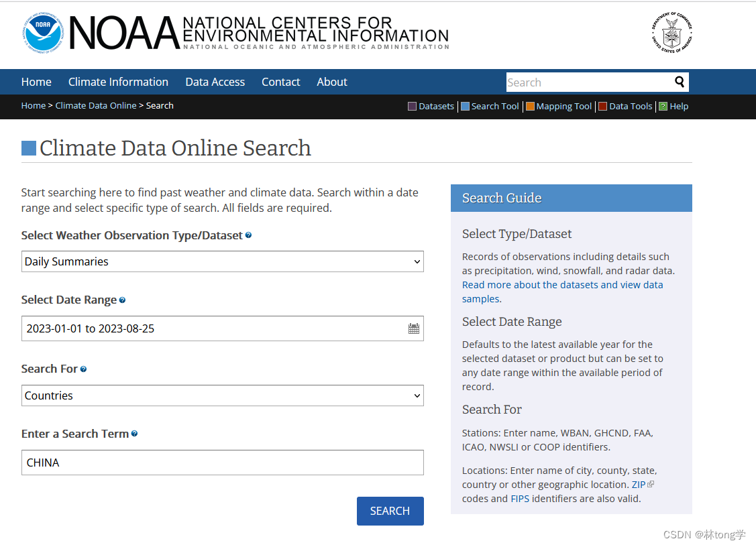Open the Climate Information menu
This screenshot has height=547, width=756.
coord(118,82)
